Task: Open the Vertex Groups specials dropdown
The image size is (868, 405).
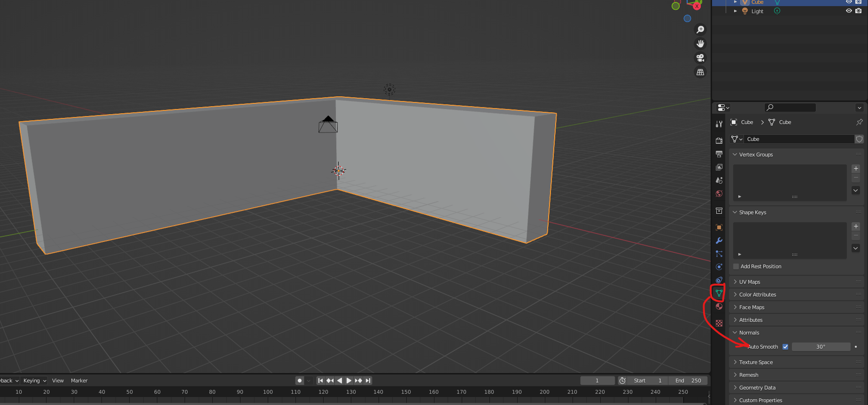Action: pos(856,190)
